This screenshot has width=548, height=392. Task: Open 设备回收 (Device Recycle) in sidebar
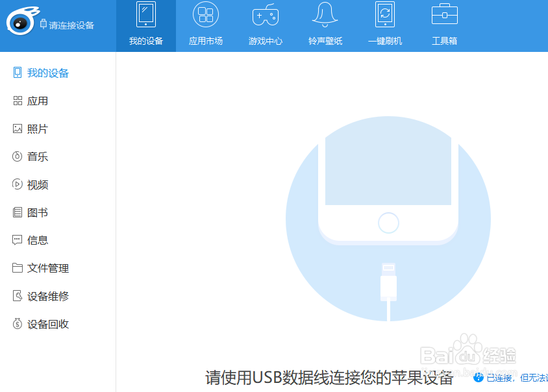click(39, 324)
